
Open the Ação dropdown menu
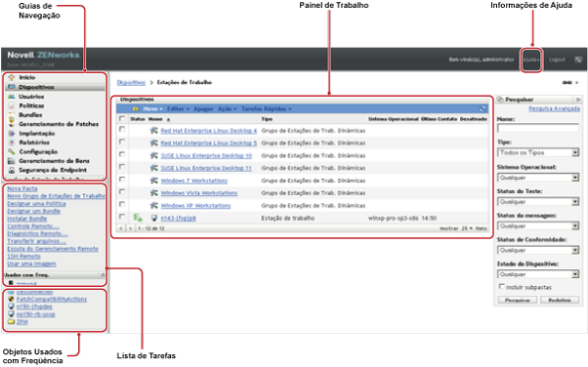pos(228,108)
